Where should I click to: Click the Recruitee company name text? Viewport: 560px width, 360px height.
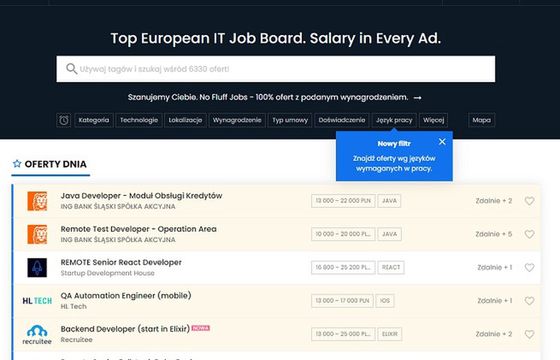click(x=76, y=340)
